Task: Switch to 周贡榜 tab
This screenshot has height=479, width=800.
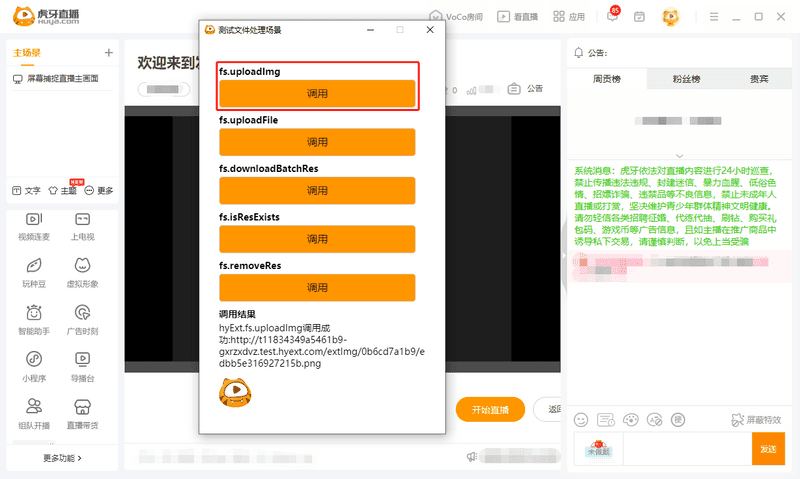Action: point(607,79)
